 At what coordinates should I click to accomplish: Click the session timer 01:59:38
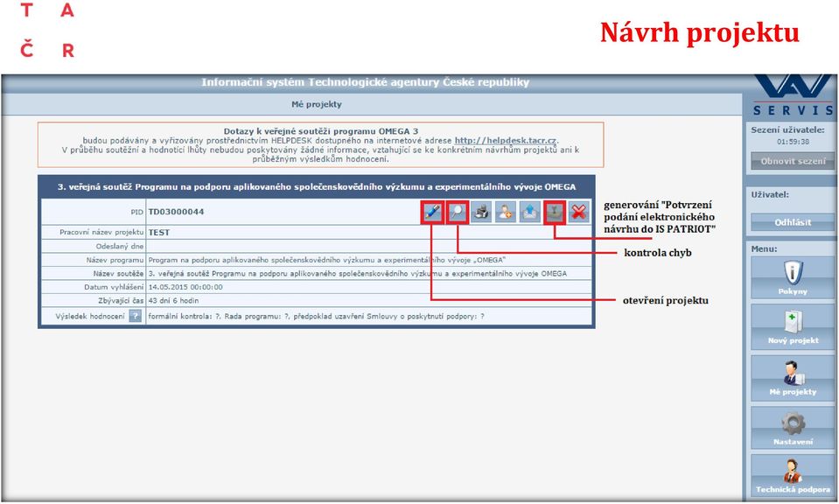tap(793, 142)
